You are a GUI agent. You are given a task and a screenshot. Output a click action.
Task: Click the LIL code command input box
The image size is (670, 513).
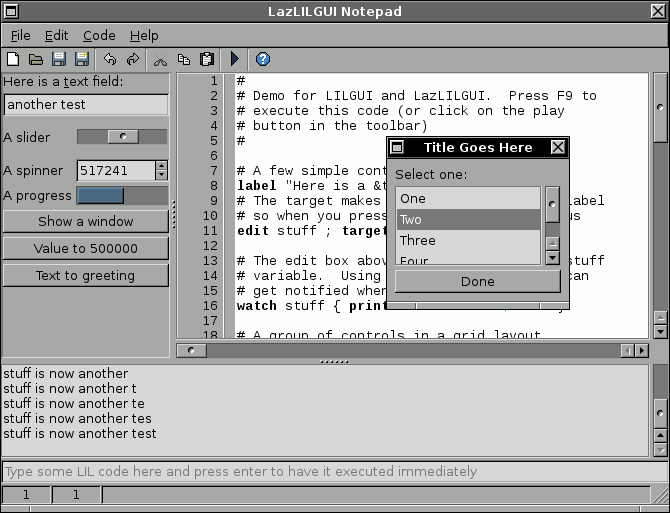coord(330,472)
